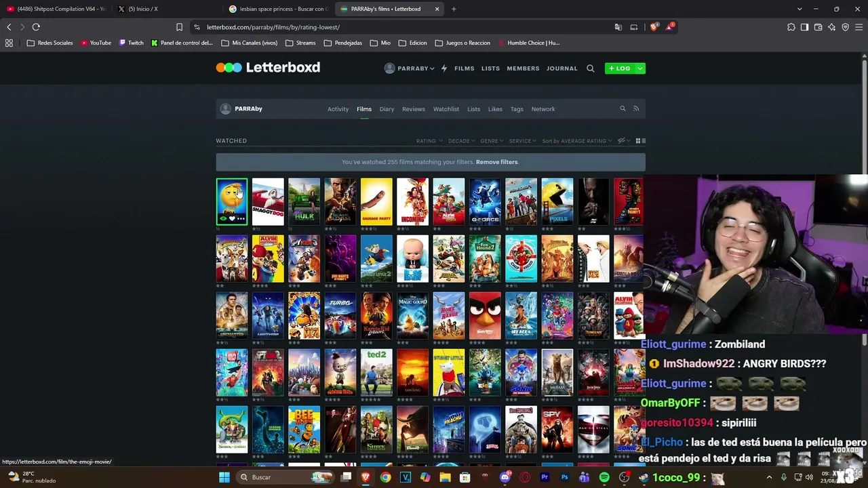Click the Windows taskbar search box
The image size is (868, 488).
[285, 477]
